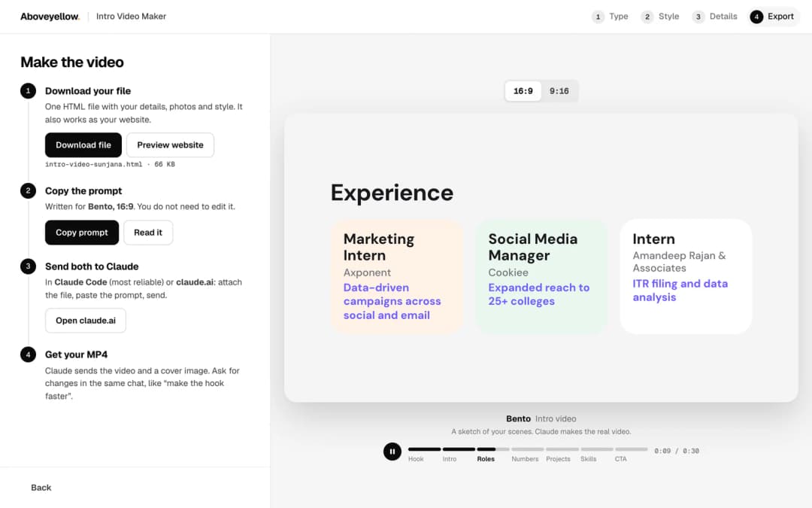Jump to the Hook scene segment
Viewport: 812px width, 508px height.
(424, 453)
